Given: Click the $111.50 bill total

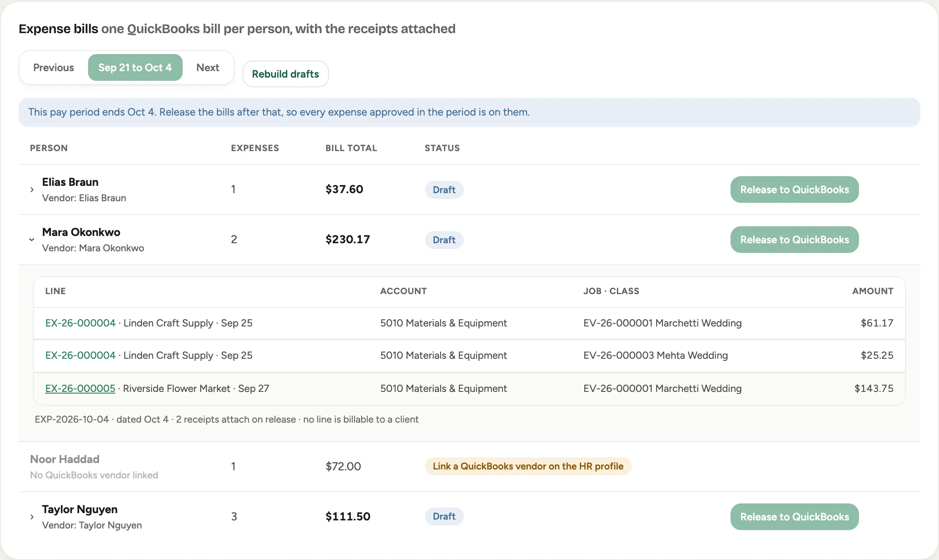Looking at the screenshot, I should [x=348, y=516].
